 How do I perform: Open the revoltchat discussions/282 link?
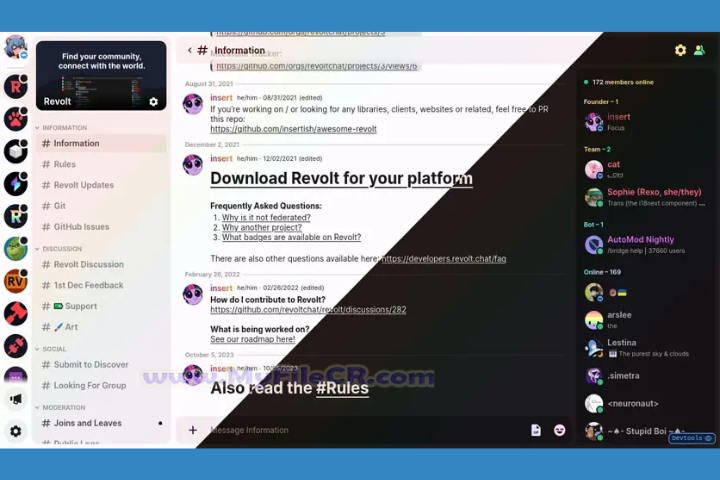[x=308, y=310]
